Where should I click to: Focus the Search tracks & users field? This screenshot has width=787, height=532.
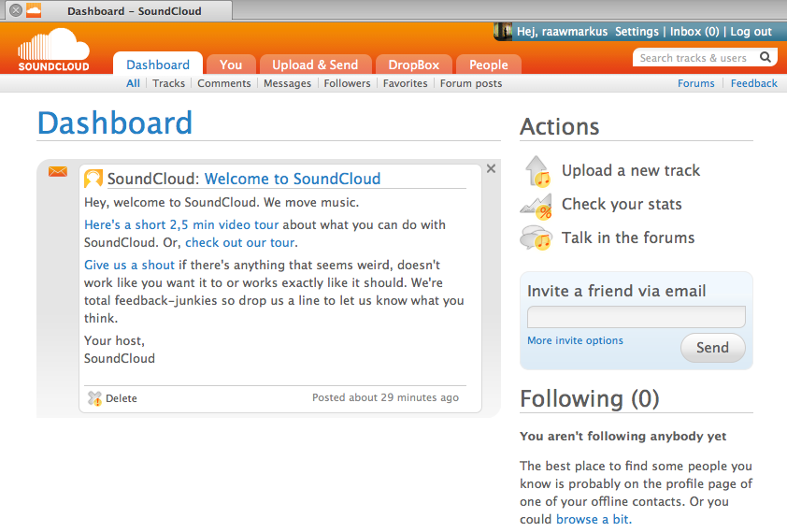pos(694,58)
